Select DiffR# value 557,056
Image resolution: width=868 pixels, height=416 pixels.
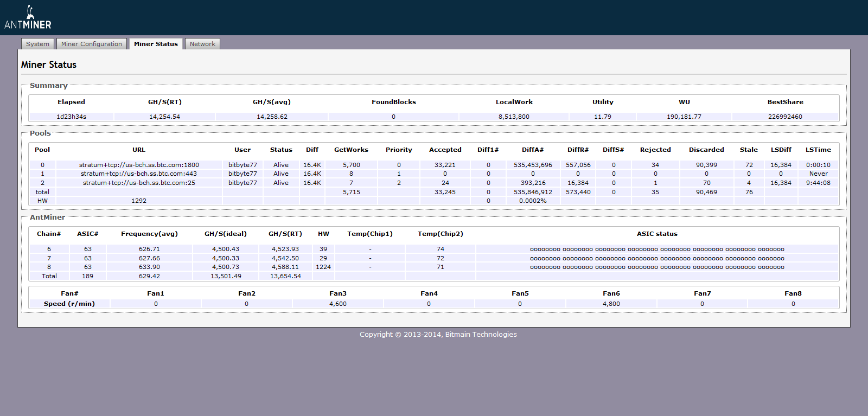578,165
